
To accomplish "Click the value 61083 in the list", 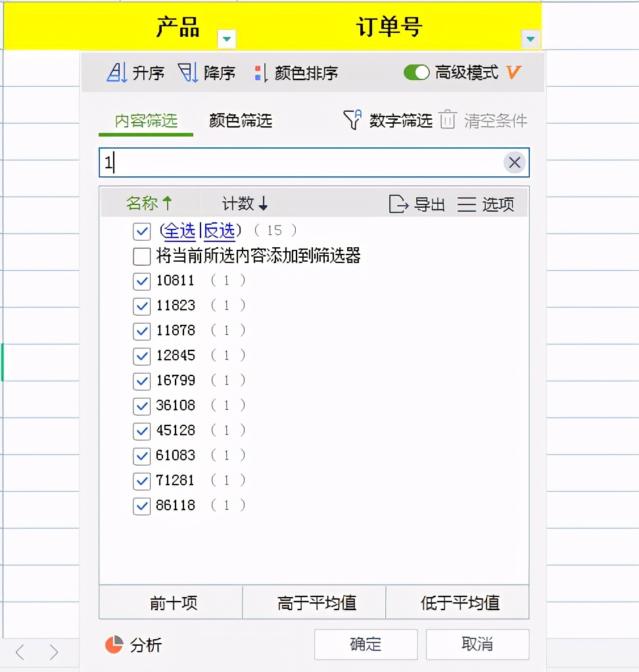I will click(x=176, y=455).
